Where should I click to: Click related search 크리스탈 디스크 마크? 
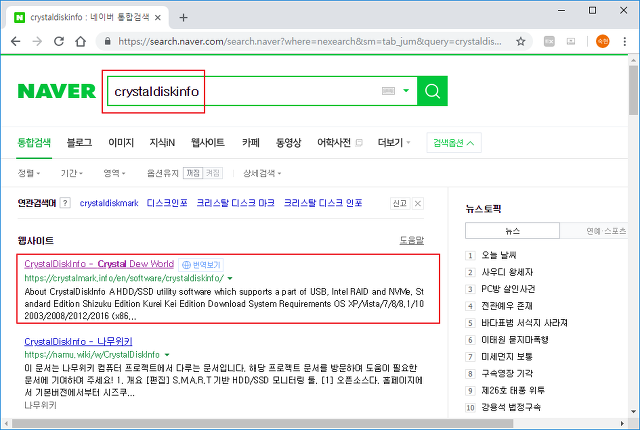coord(236,203)
